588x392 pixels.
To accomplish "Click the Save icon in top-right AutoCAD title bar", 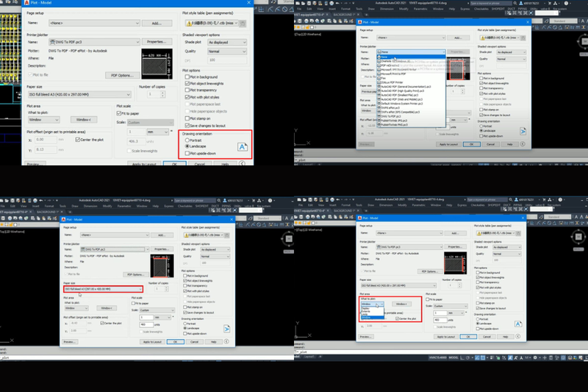I will pos(308,3).
